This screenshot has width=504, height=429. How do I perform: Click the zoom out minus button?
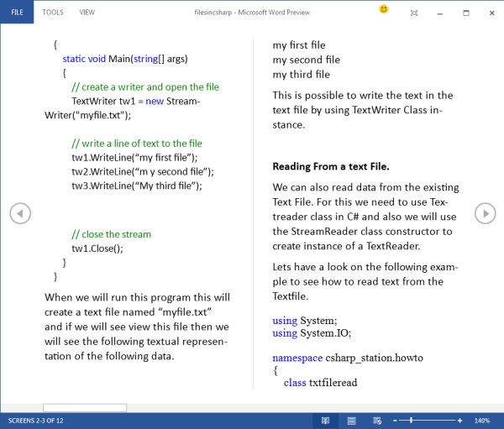(395, 421)
